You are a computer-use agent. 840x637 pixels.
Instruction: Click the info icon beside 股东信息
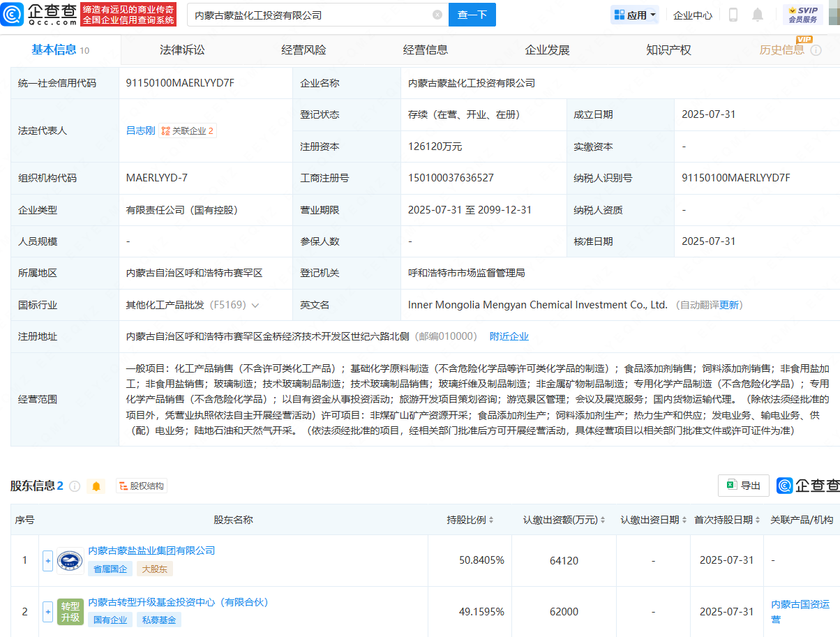75,486
